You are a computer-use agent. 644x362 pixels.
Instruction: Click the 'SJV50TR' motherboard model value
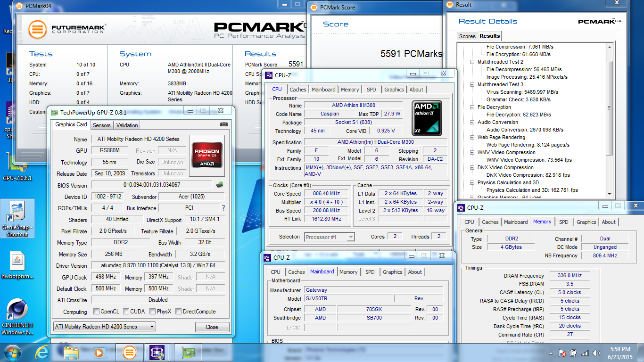(348, 298)
